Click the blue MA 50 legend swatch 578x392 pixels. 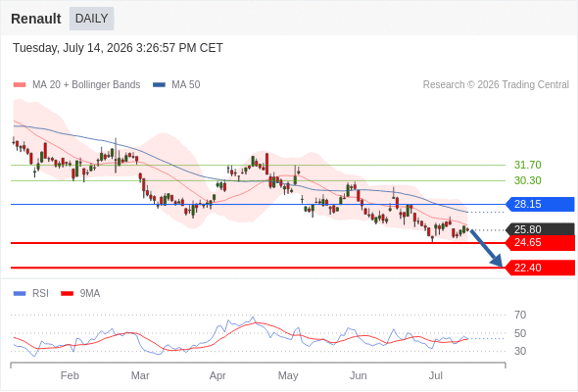point(160,85)
